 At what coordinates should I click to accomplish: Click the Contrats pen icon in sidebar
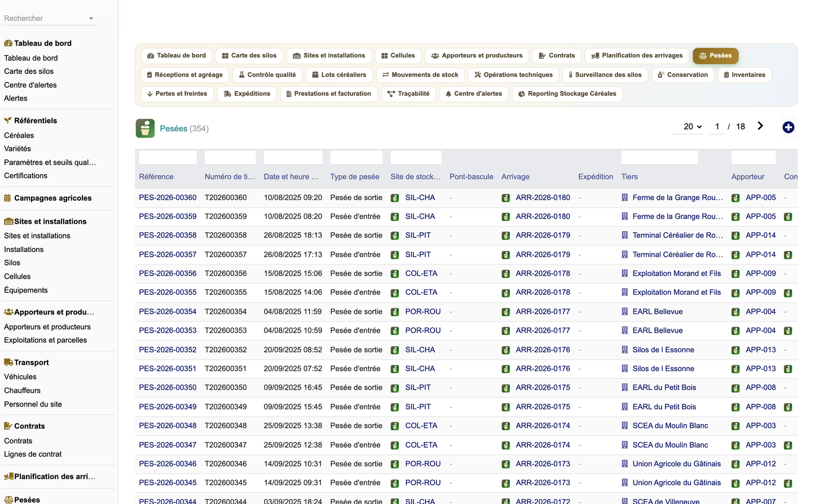pos(8,426)
